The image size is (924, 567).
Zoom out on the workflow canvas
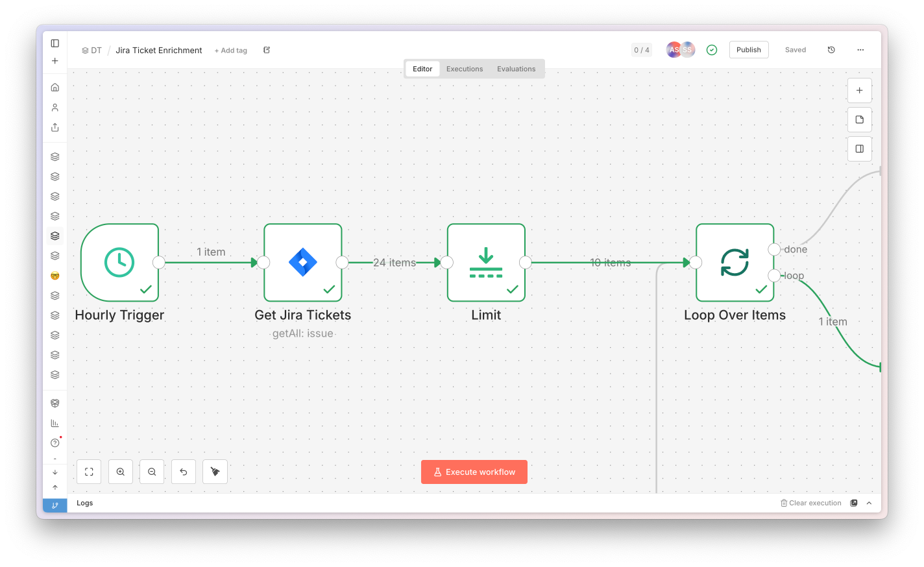152,472
